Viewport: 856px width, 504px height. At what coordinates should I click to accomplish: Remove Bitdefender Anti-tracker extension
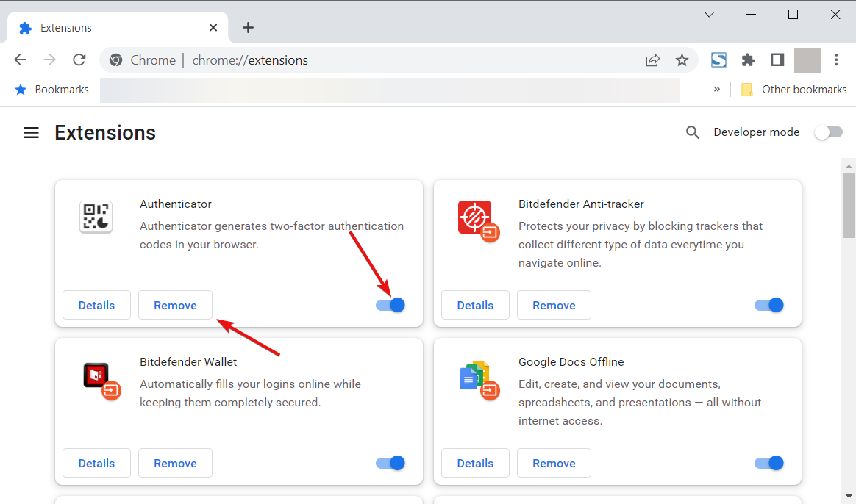554,305
